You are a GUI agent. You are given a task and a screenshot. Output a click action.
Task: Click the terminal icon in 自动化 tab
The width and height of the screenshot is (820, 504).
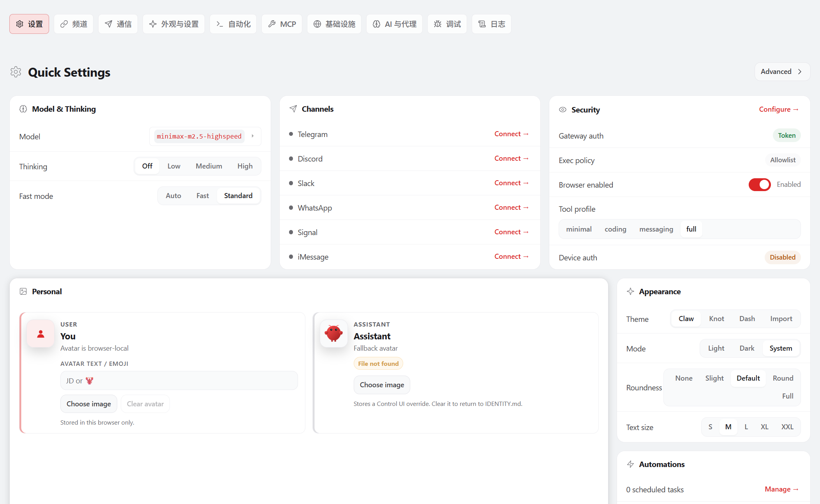[220, 24]
